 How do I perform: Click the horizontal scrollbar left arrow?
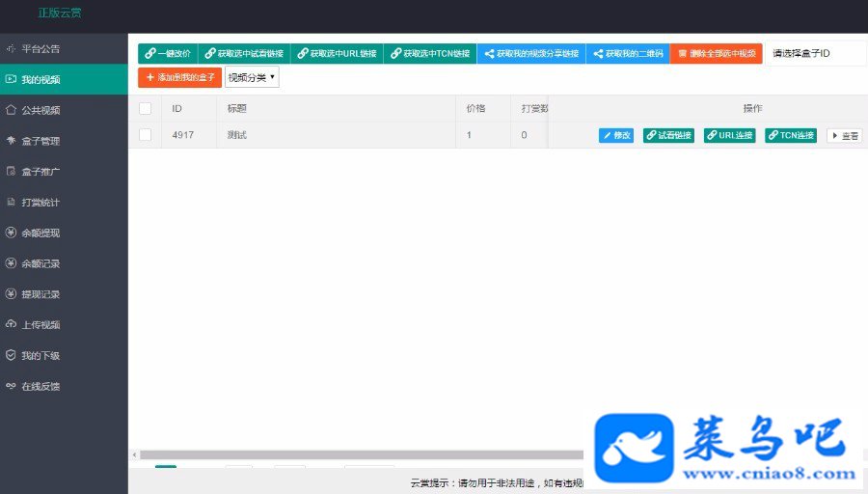click(x=134, y=455)
